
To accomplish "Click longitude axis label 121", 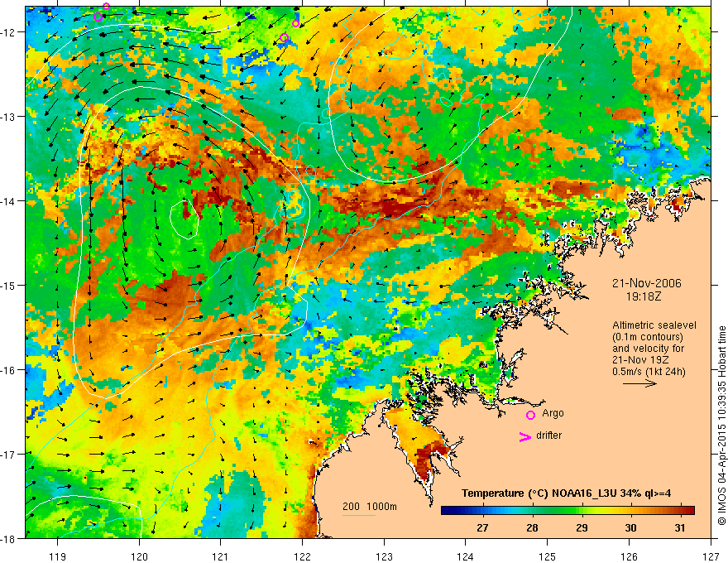I will pos(221,556).
